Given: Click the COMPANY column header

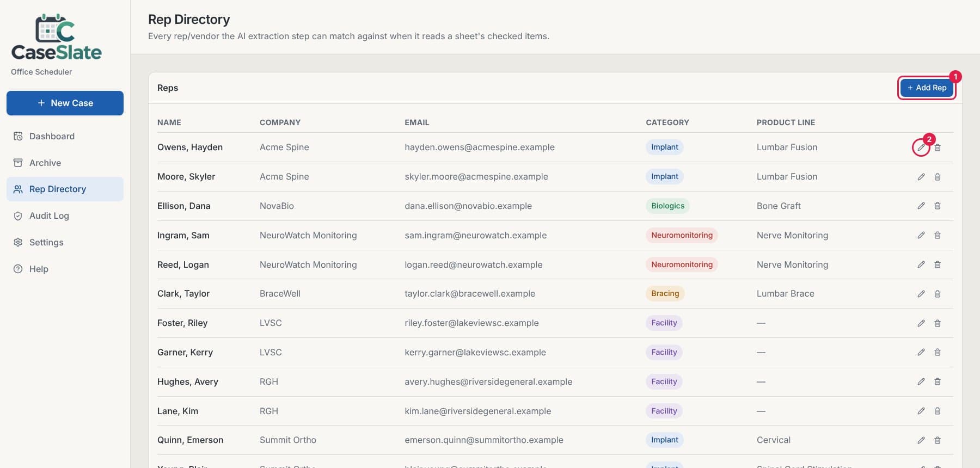Looking at the screenshot, I should [x=280, y=122].
